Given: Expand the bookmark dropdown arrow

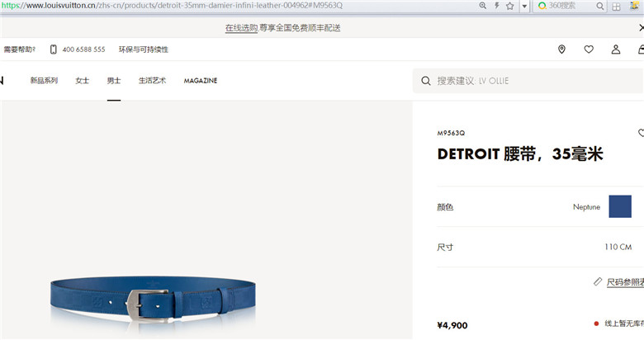Looking at the screenshot, I should pyautogui.click(x=524, y=6).
